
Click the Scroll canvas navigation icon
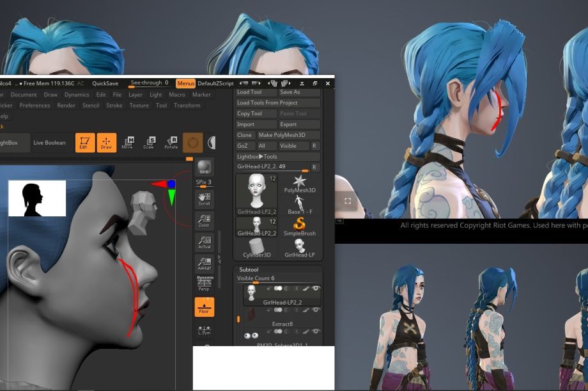pyautogui.click(x=205, y=199)
